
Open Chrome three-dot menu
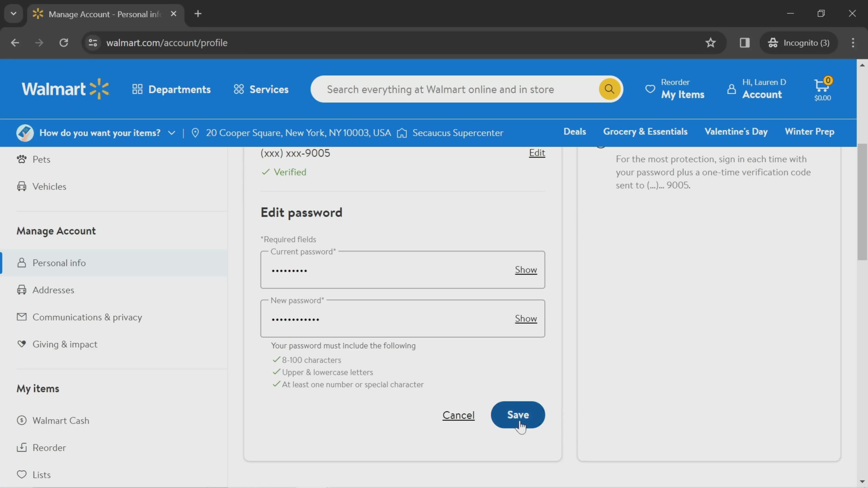click(x=853, y=43)
